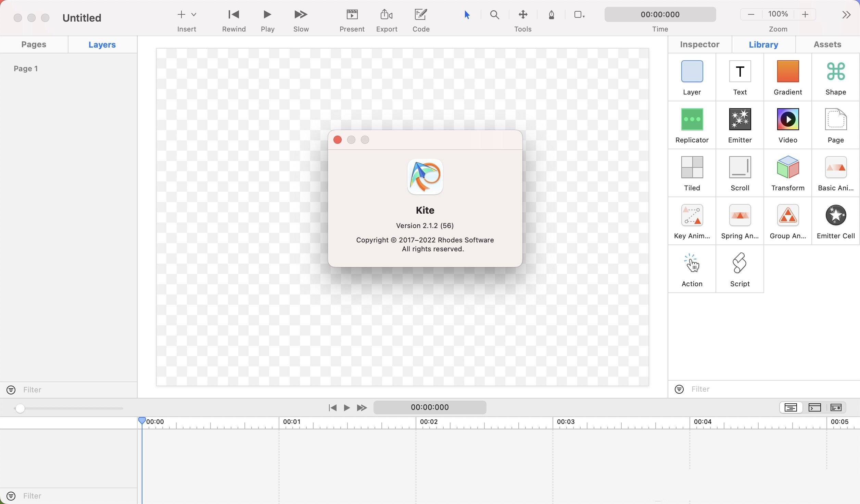The height and width of the screenshot is (504, 860).
Task: Open the Layers panel filter options icon
Action: [11, 390]
